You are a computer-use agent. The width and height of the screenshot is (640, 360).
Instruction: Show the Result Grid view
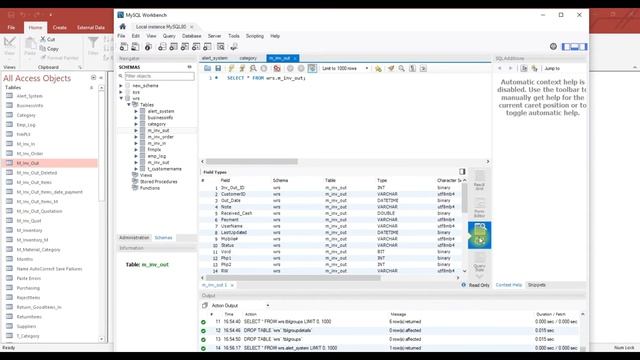click(480, 180)
